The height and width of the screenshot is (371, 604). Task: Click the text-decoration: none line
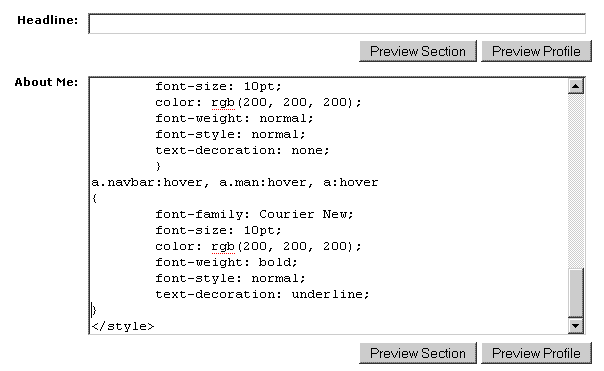[x=242, y=150]
